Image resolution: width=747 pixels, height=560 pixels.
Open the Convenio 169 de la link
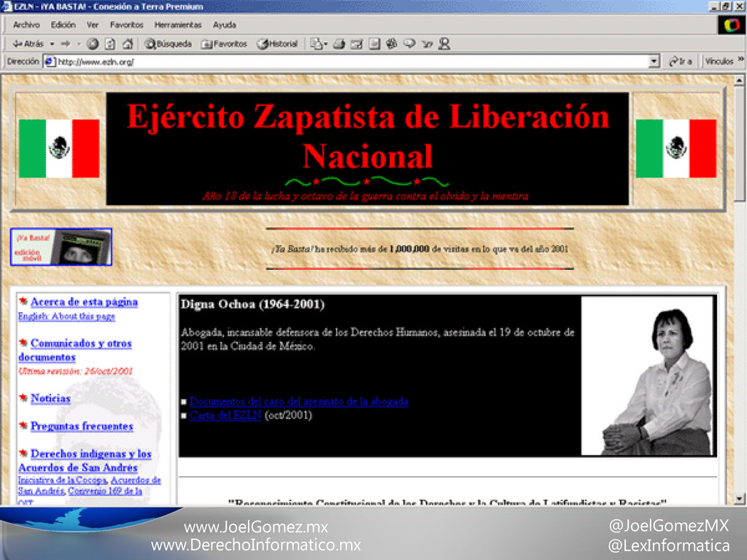coord(105,491)
